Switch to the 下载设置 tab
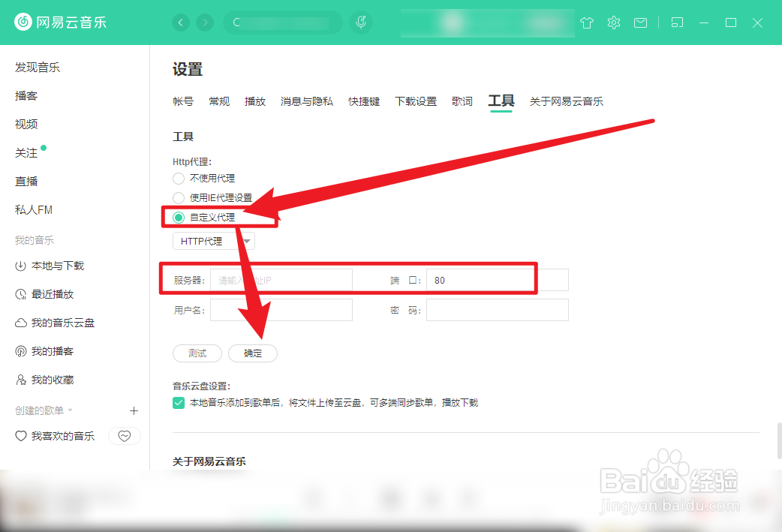782x532 pixels. point(416,102)
